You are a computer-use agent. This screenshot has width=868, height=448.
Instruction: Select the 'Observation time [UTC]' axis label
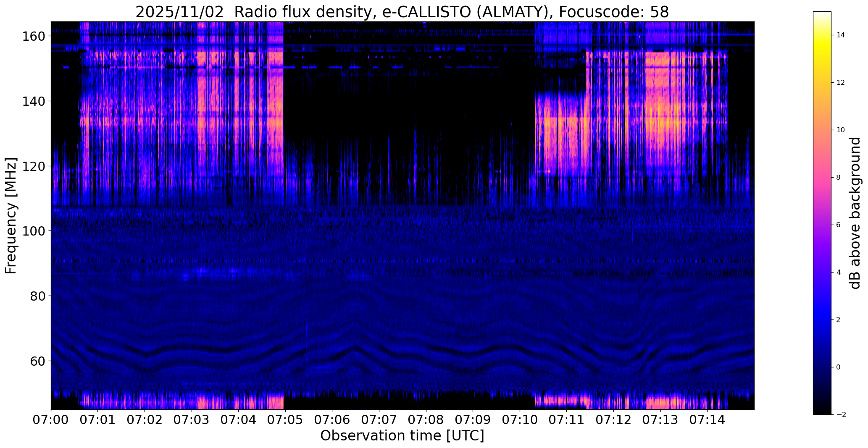pyautogui.click(x=402, y=436)
